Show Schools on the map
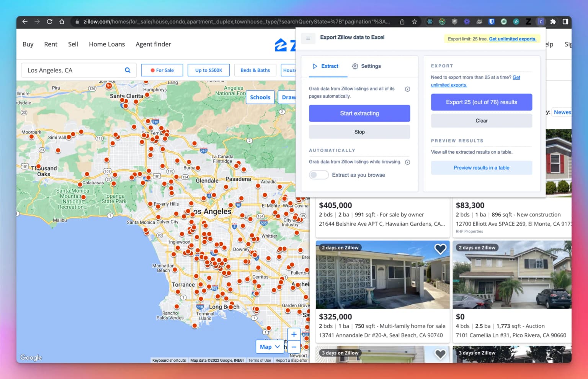 pyautogui.click(x=260, y=97)
